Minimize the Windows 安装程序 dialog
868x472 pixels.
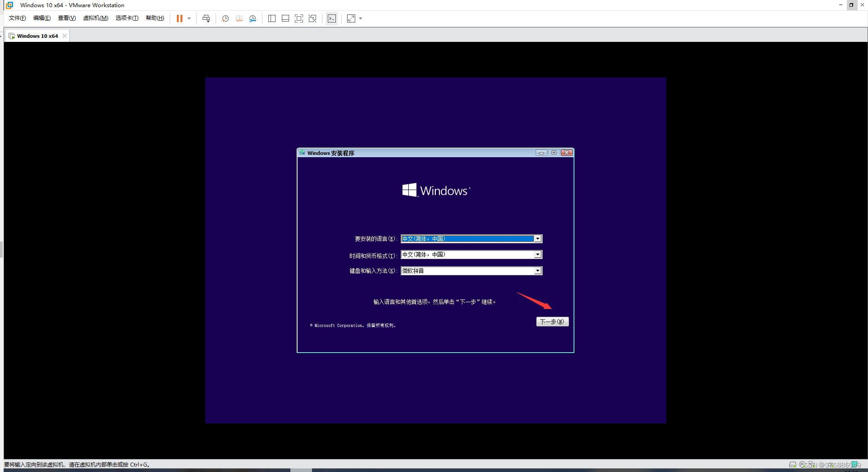click(541, 153)
